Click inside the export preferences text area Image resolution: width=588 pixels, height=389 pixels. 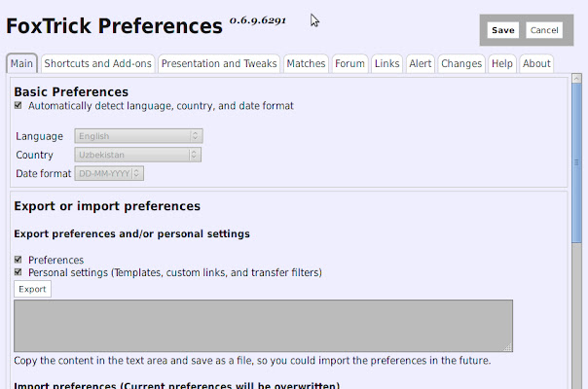pyautogui.click(x=263, y=325)
